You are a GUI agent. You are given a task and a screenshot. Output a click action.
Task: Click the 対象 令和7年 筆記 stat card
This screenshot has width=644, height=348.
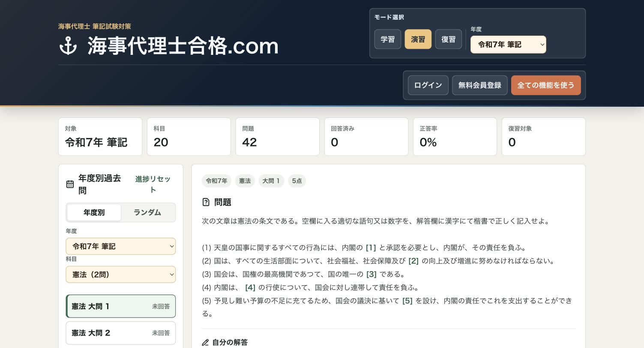pyautogui.click(x=100, y=137)
